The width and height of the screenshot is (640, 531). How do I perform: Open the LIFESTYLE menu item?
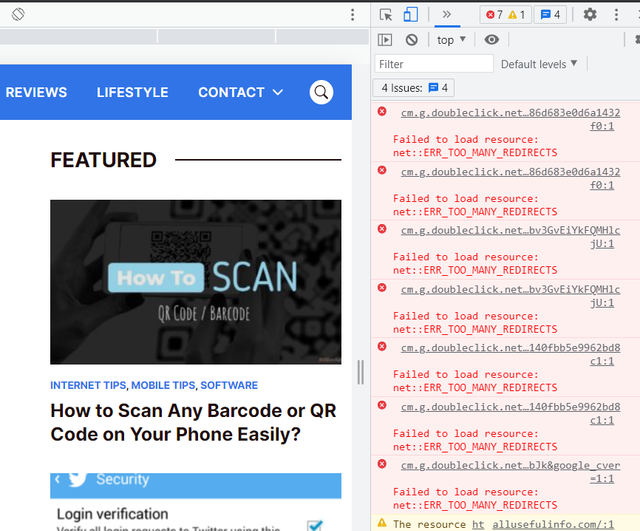pos(132,92)
